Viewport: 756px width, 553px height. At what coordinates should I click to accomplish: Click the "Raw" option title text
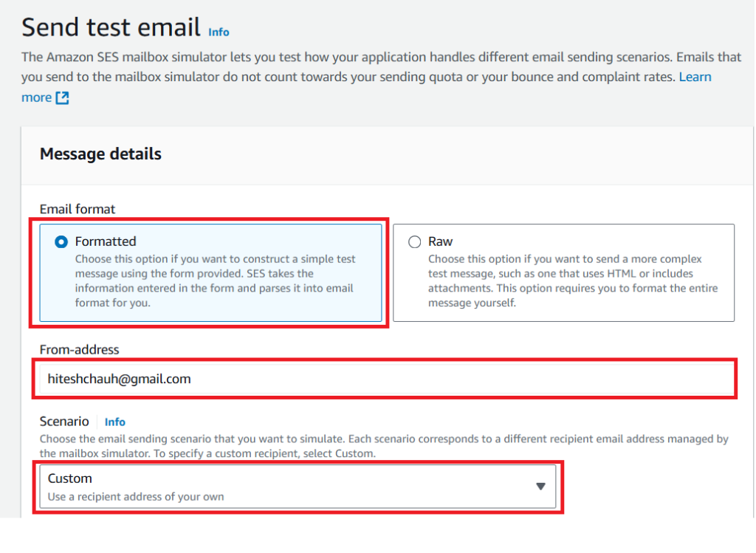click(x=441, y=241)
